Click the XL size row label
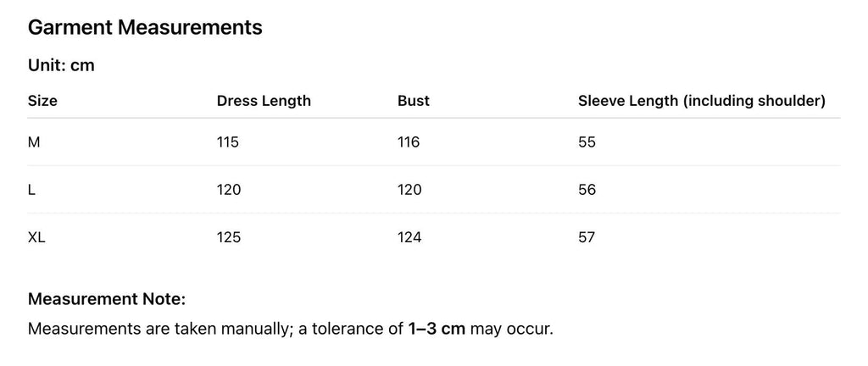 coord(36,237)
